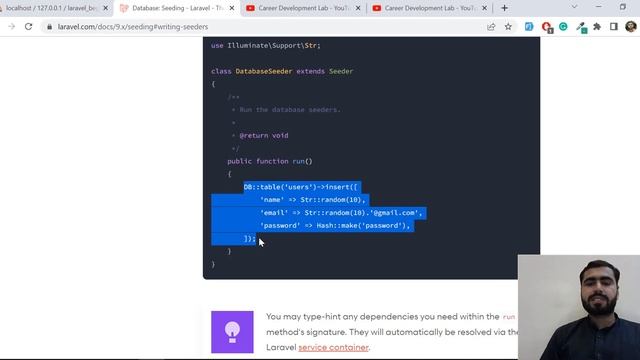Open the second Career Development Lab YouTube tab

429,8
